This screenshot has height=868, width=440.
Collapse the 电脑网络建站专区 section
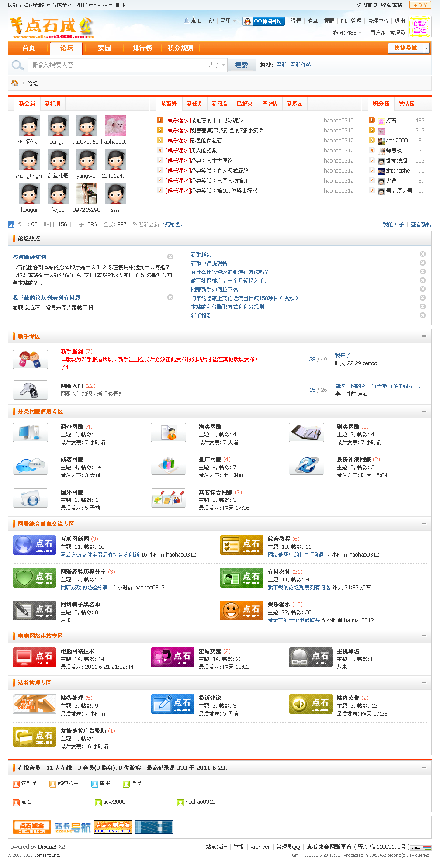(x=424, y=636)
